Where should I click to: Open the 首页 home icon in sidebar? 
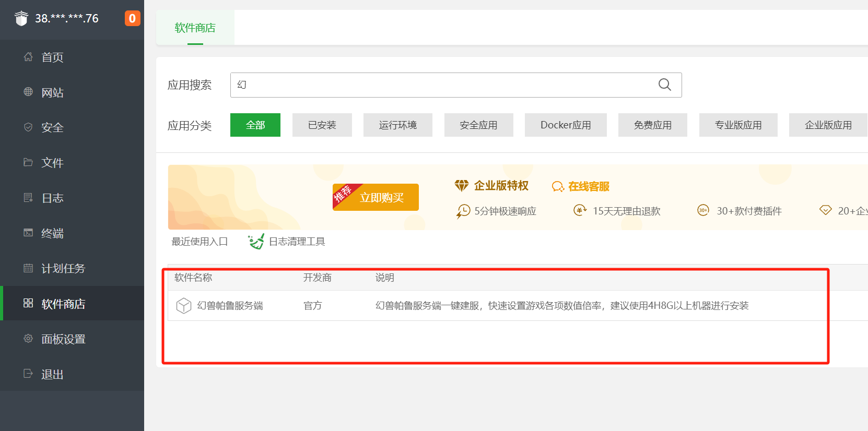tap(28, 57)
